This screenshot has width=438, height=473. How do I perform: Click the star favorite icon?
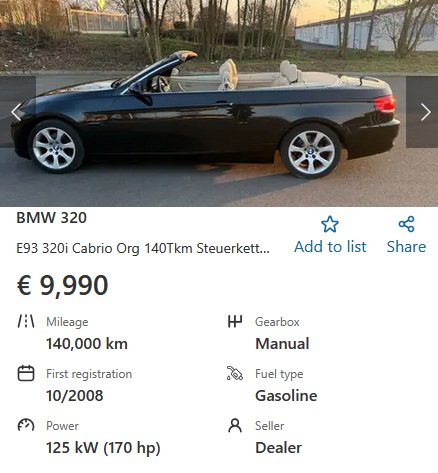point(330,224)
